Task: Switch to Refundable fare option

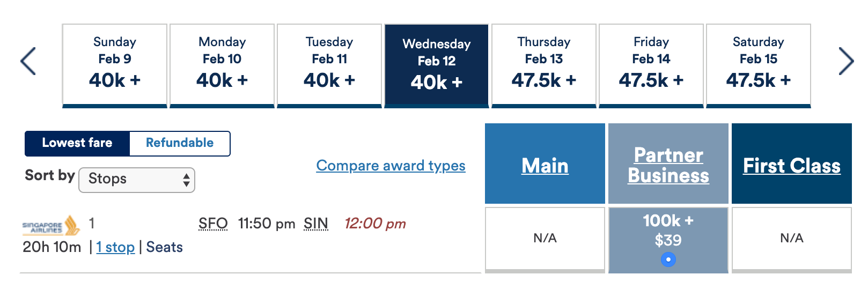Action: point(180,143)
